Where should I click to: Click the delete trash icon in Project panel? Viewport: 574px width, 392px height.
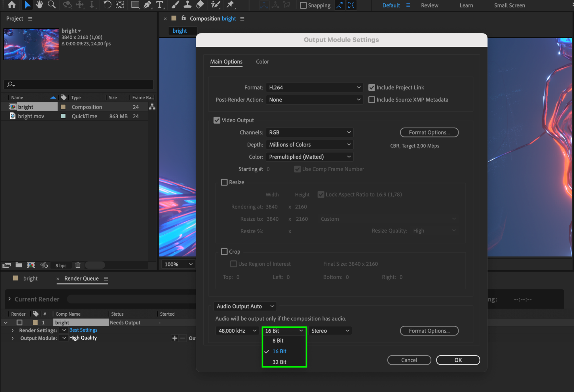click(x=78, y=265)
